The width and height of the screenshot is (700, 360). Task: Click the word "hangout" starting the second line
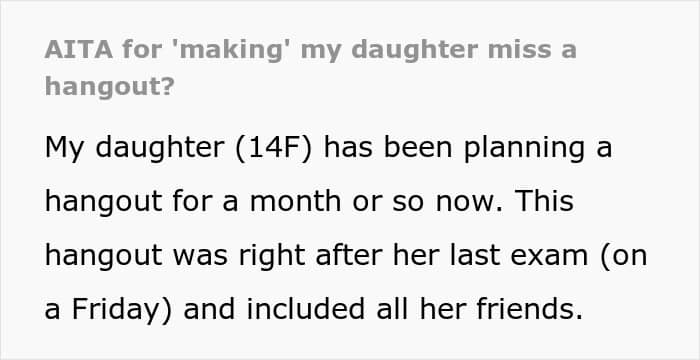coord(104,203)
